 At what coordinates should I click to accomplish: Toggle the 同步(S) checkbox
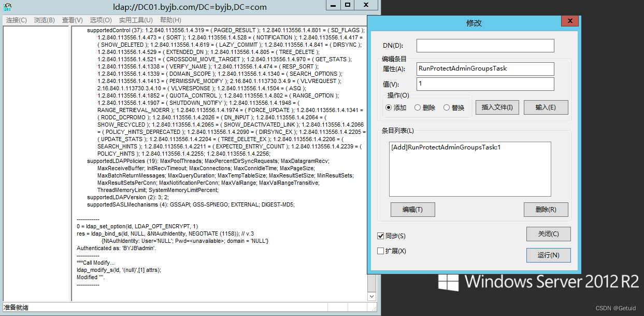point(381,236)
